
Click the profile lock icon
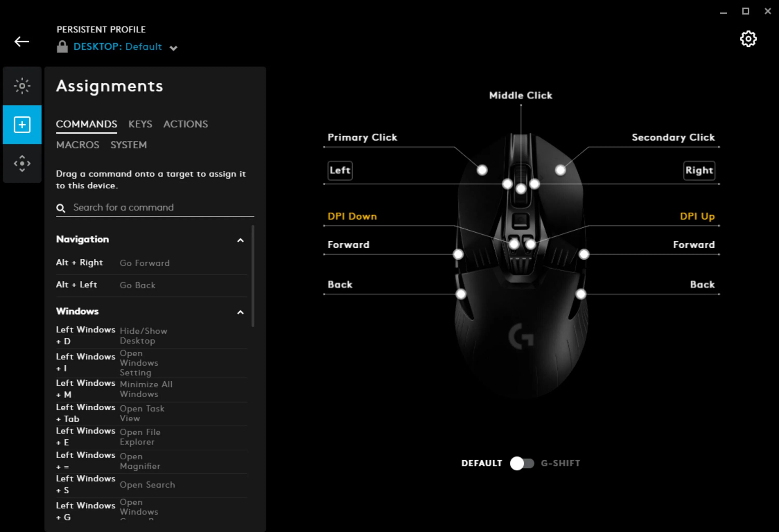[x=62, y=46]
